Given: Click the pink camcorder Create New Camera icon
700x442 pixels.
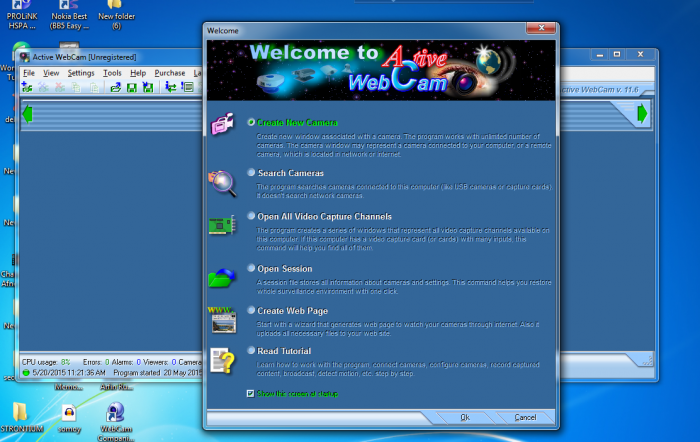Looking at the screenshot, I should pyautogui.click(x=222, y=124).
